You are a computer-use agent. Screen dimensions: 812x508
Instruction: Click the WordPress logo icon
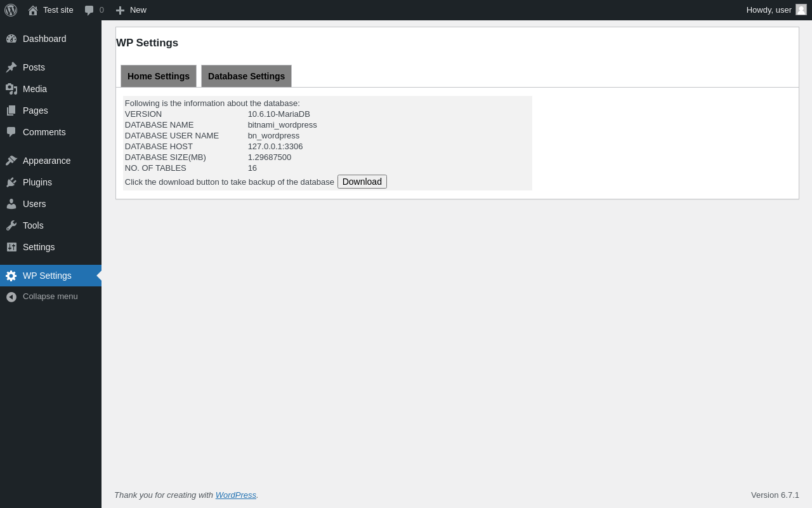click(11, 10)
